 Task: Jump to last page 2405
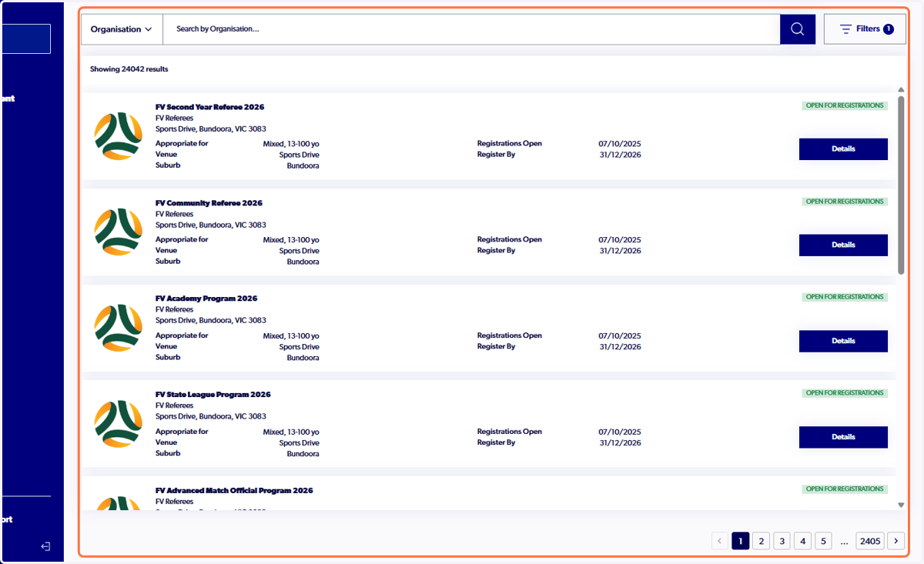(x=870, y=541)
